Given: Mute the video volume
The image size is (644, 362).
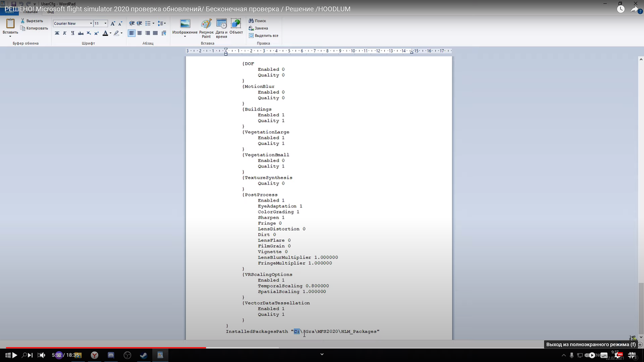Looking at the screenshot, I should 41,355.
